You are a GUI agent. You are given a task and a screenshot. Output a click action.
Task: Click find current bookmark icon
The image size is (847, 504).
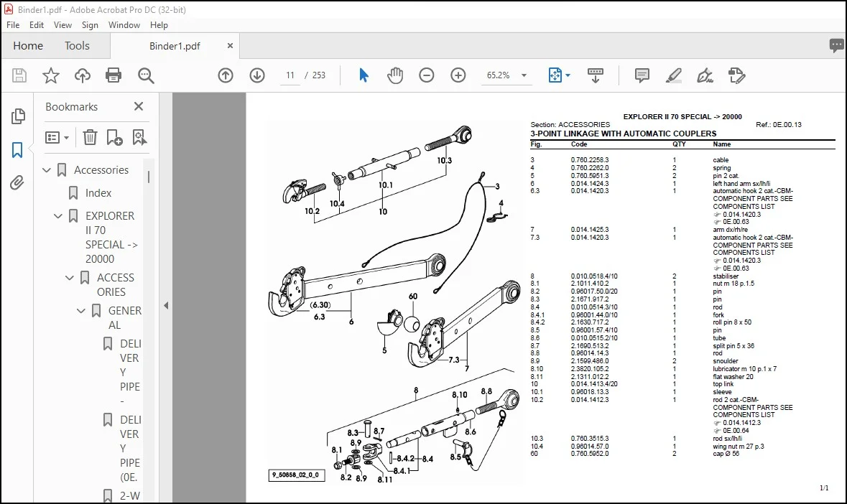pyautogui.click(x=139, y=138)
